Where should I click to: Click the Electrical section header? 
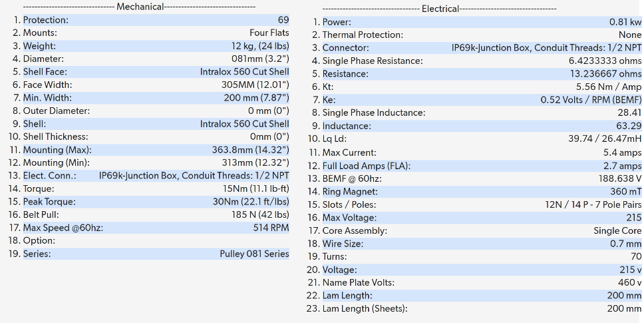coord(440,9)
